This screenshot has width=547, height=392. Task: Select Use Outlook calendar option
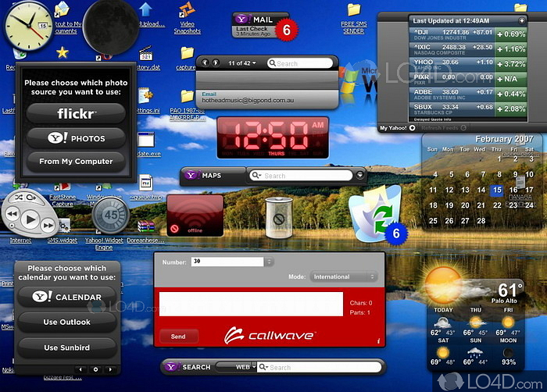(67, 322)
